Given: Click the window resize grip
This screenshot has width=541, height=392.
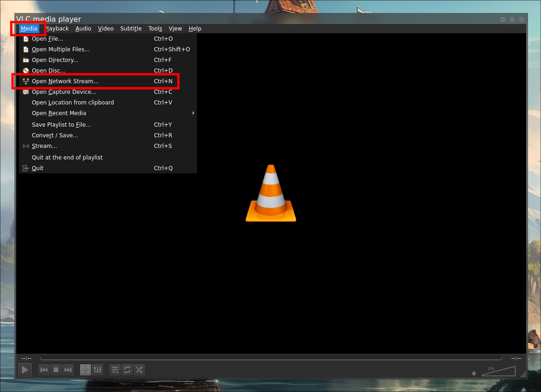Looking at the screenshot, I should 523,375.
